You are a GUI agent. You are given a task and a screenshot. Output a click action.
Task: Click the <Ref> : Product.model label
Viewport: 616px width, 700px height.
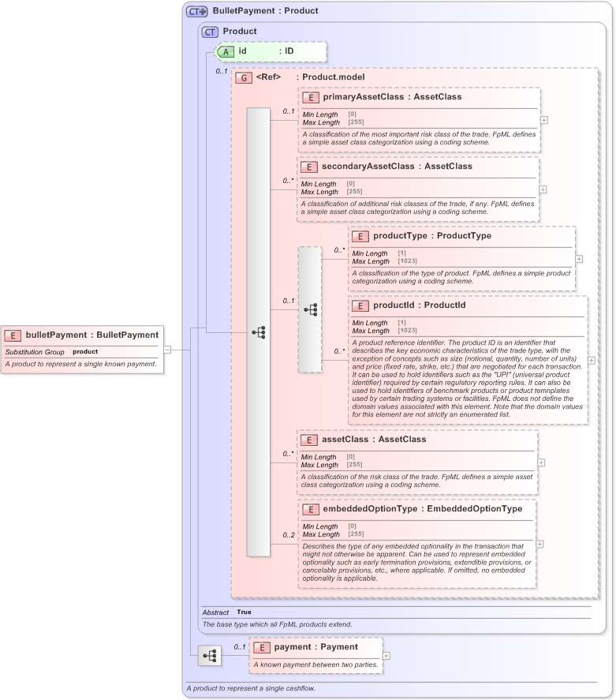click(310, 77)
